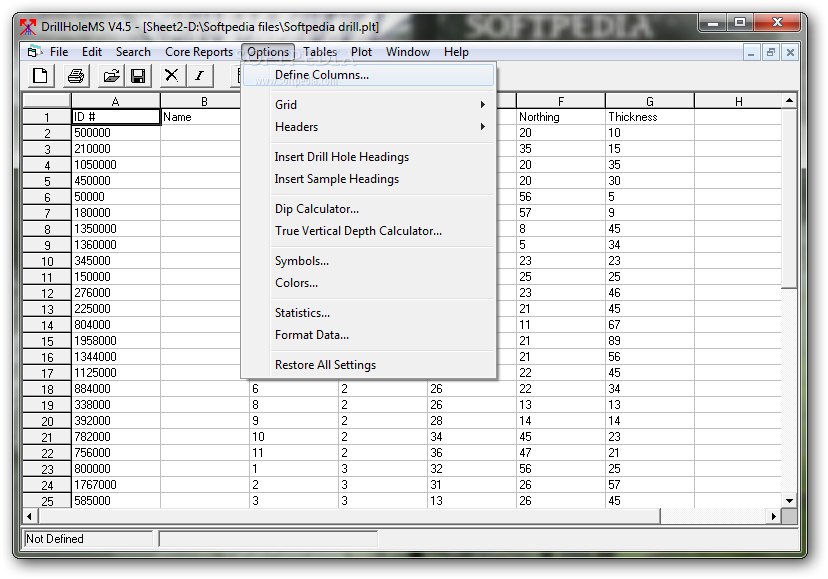This screenshot has height=579, width=828.
Task: Select Restore All Settings
Action: tap(369, 365)
